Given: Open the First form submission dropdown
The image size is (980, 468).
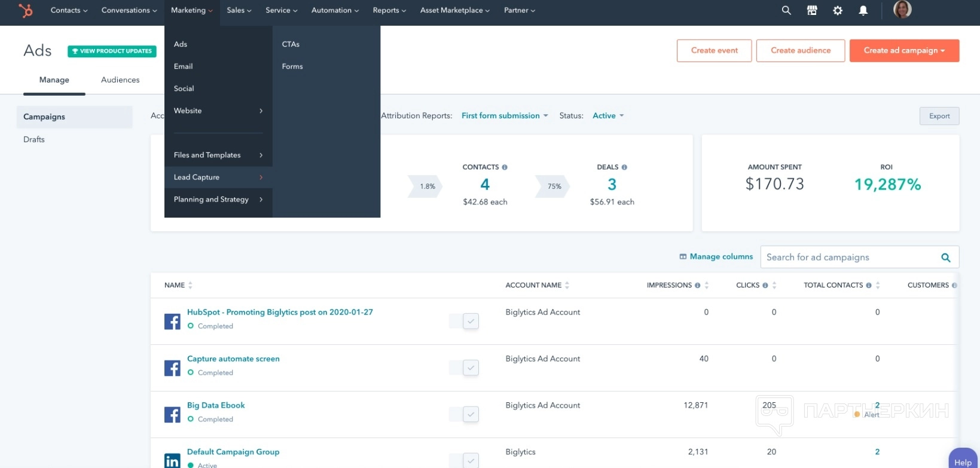Looking at the screenshot, I should pos(504,116).
